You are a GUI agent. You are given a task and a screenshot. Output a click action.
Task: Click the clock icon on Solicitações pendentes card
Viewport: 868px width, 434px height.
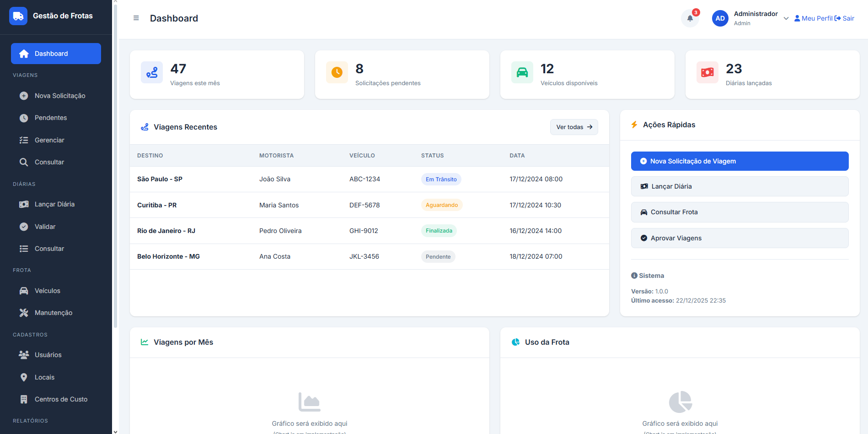click(337, 72)
